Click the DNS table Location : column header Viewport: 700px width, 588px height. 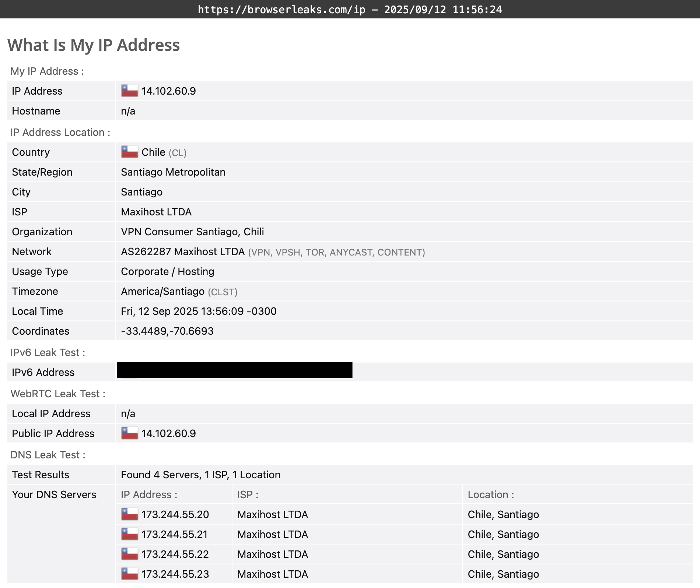491,494
